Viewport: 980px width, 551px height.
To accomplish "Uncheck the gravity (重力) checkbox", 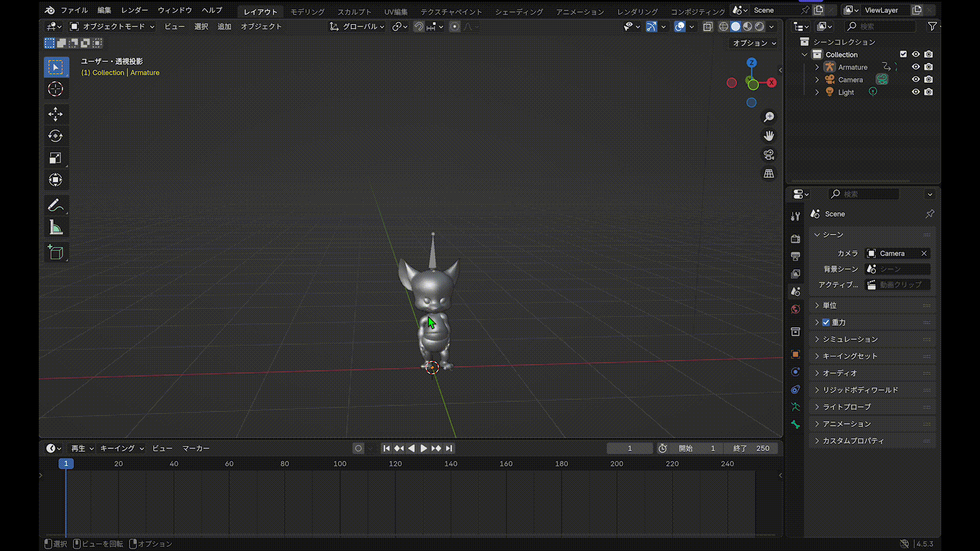I will (826, 322).
